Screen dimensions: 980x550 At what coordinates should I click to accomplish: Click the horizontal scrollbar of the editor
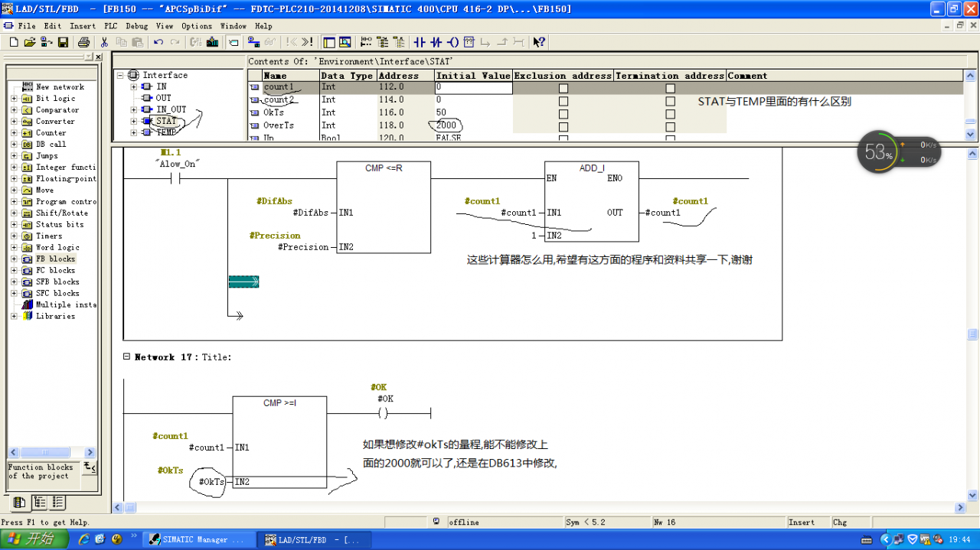pyautogui.click(x=539, y=508)
